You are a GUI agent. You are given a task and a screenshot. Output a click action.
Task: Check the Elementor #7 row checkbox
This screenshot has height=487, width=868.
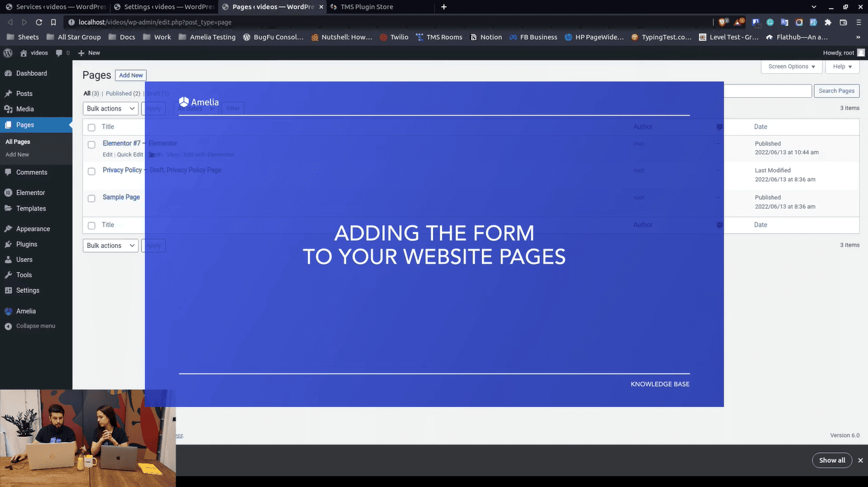click(92, 144)
